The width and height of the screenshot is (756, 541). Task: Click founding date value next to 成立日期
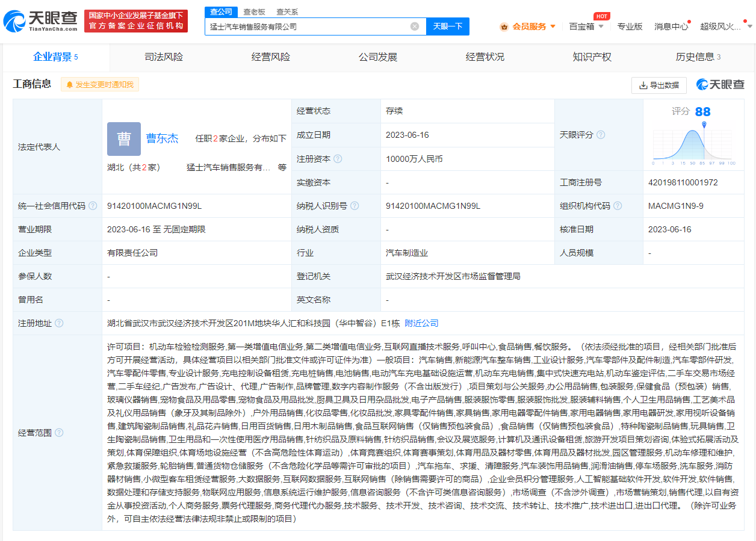click(x=407, y=135)
